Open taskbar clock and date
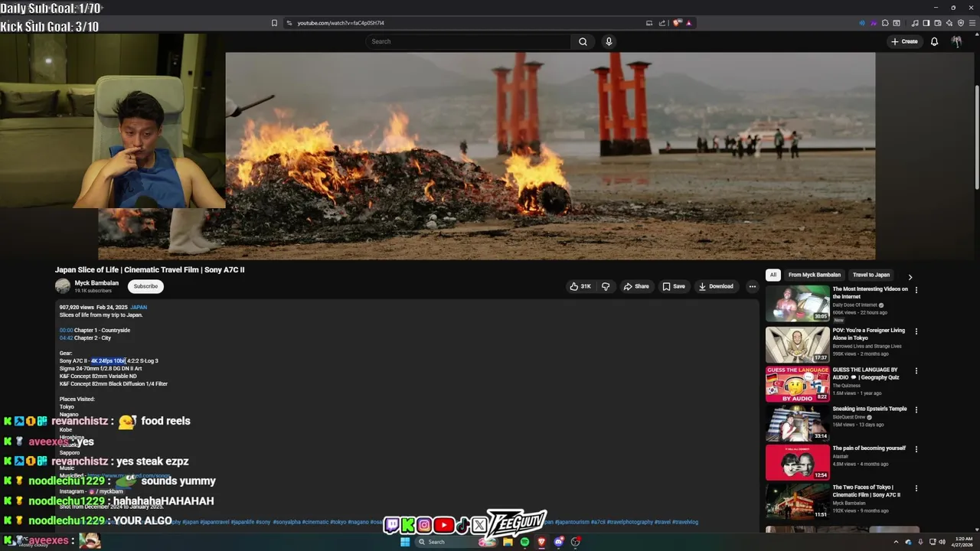Viewport: 980px width, 551px height. click(963, 542)
